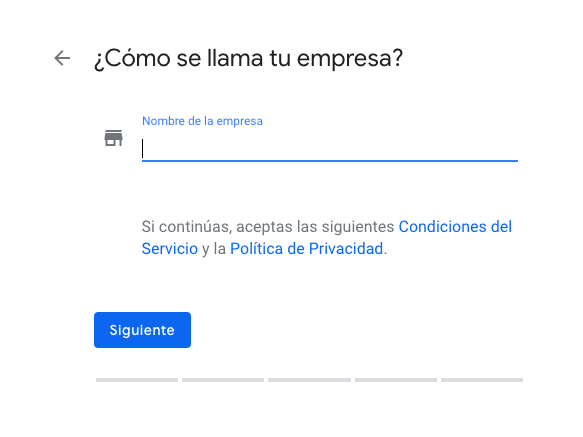This screenshot has width=583, height=437.
Task: Click the 'Si continúas, aceptas las siguientes' text
Action: click(268, 226)
